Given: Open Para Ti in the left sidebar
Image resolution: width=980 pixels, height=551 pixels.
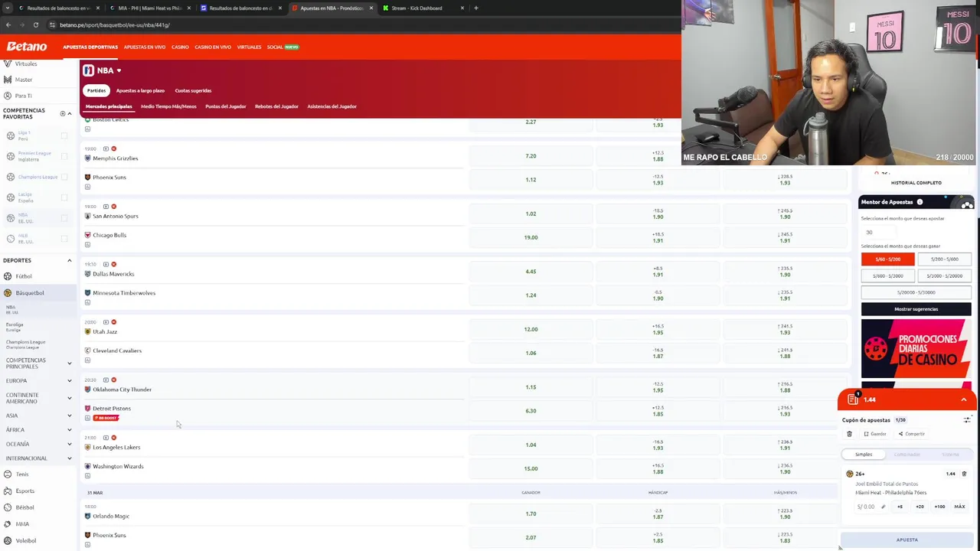Looking at the screenshot, I should point(23,96).
